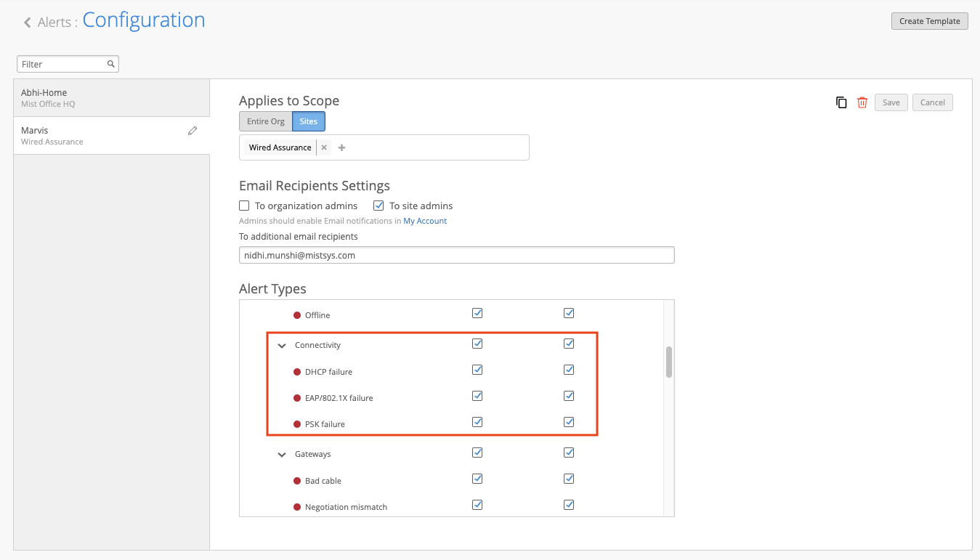This screenshot has height=560, width=980.
Task: Collapse the Connectivity alert group
Action: pos(282,346)
